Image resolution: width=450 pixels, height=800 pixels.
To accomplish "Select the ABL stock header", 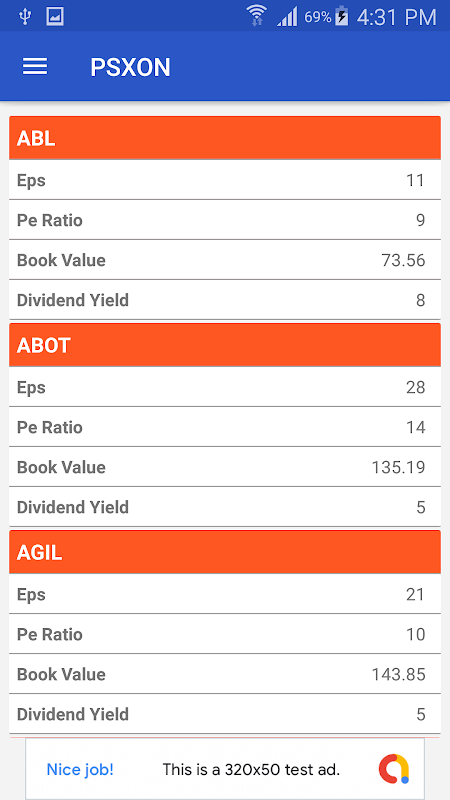I will 225,138.
